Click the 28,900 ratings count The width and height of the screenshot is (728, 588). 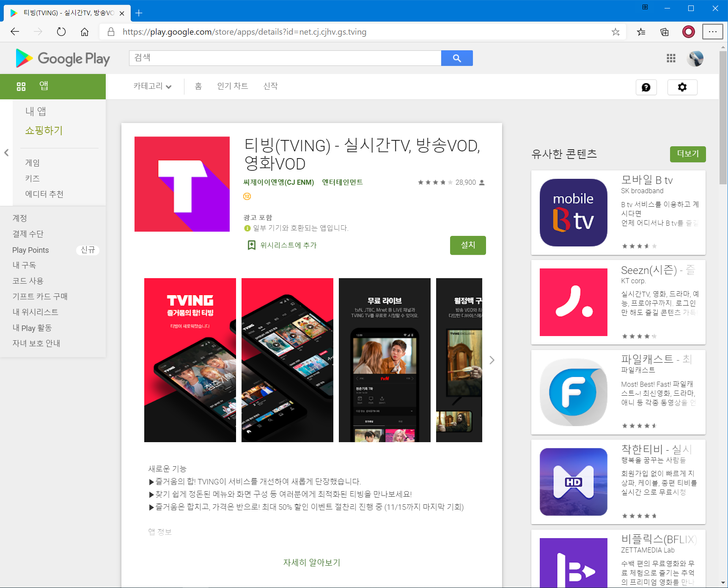coord(466,182)
